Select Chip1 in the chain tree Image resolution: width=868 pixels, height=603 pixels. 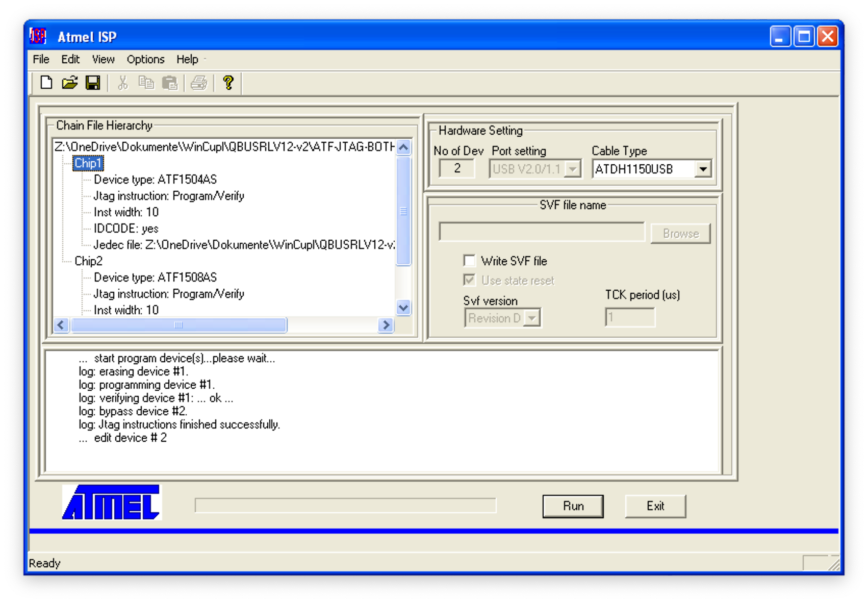coord(88,163)
